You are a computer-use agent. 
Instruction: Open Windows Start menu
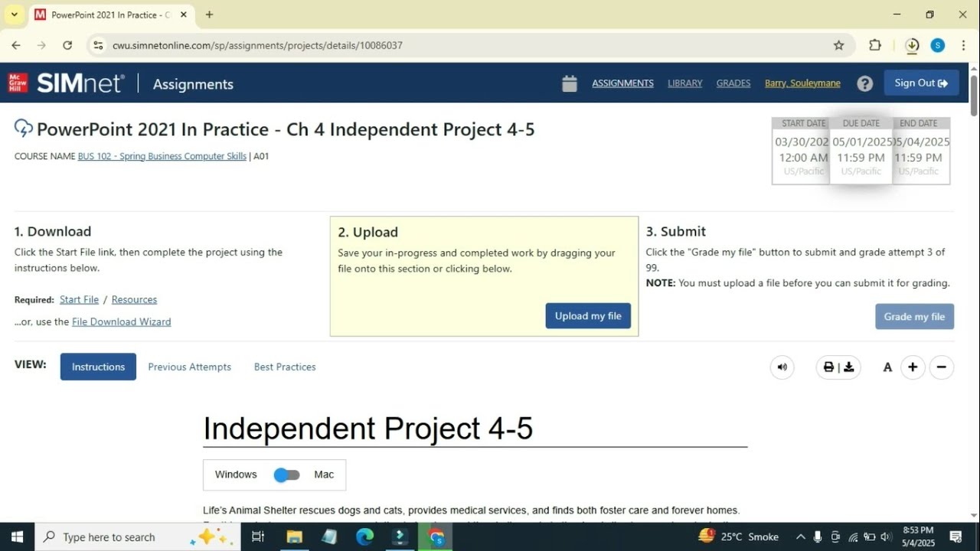(17, 536)
